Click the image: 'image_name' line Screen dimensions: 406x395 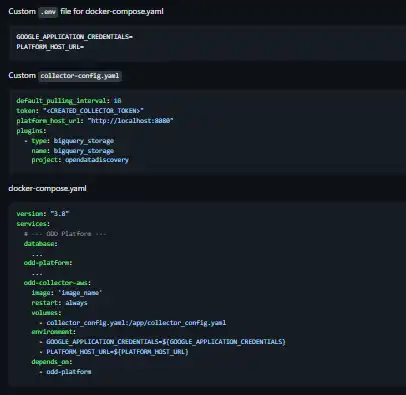[x=67, y=293]
